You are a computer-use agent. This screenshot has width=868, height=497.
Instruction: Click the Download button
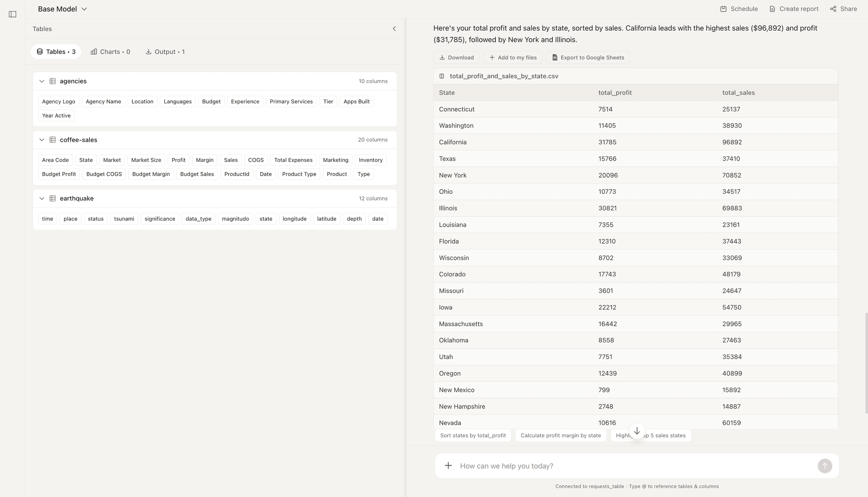(x=456, y=58)
